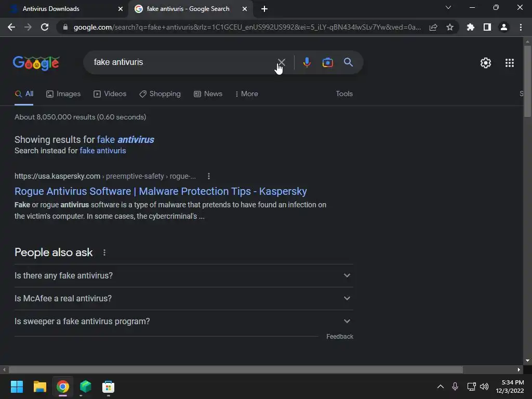The image size is (532, 399).
Task: Select the All results tab
Action: coord(24,94)
